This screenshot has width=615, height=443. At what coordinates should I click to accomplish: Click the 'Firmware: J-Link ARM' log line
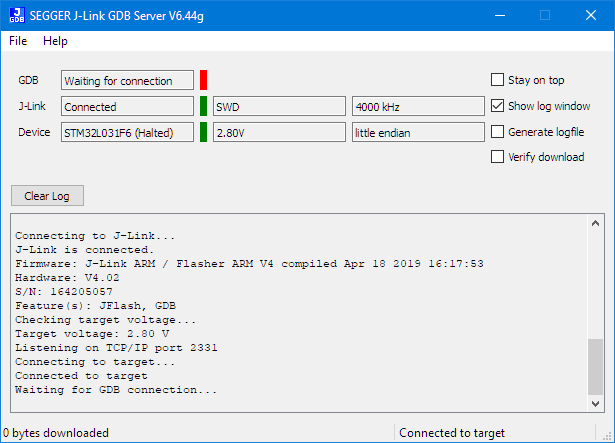pyautogui.click(x=249, y=264)
